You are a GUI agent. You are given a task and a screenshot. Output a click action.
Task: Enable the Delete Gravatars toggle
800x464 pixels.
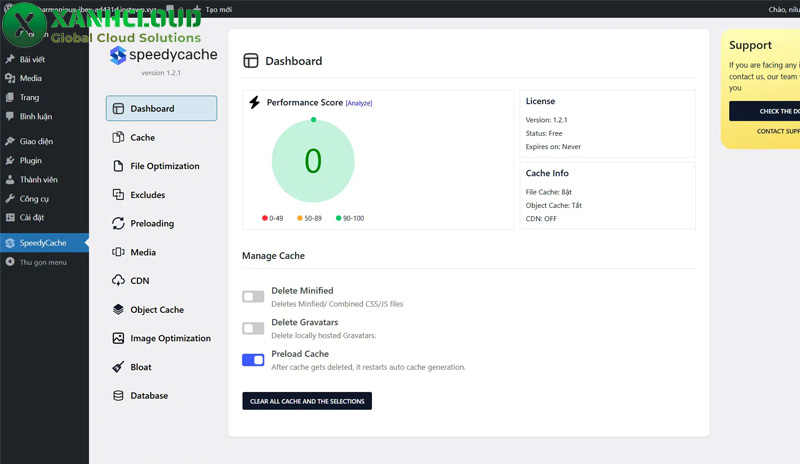point(253,328)
